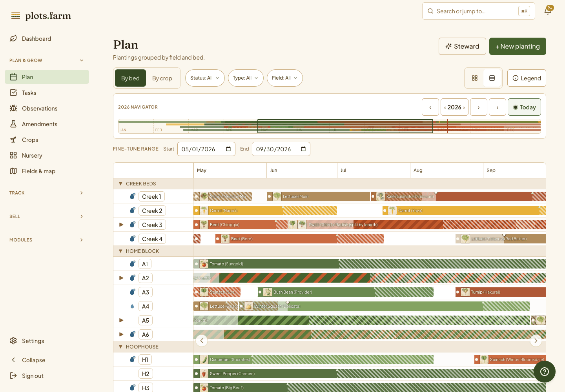Switch to list rows view icon
This screenshot has width=565, height=392.
492,78
